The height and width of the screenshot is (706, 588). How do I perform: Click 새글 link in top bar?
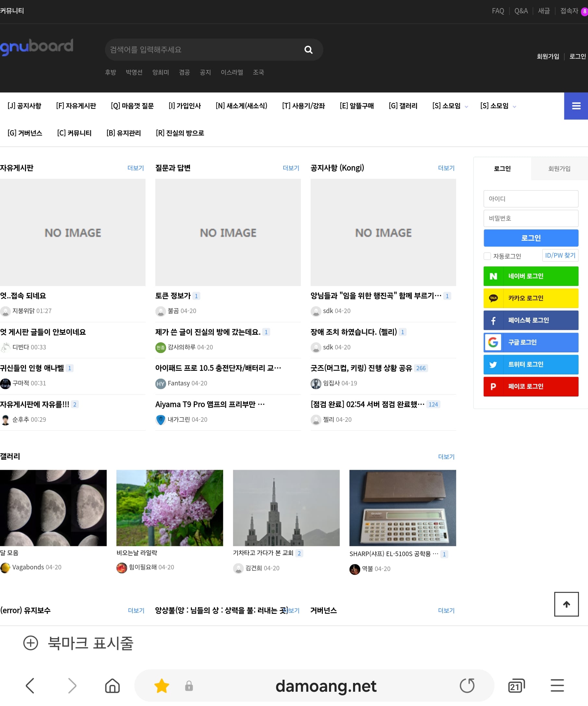coord(544,11)
